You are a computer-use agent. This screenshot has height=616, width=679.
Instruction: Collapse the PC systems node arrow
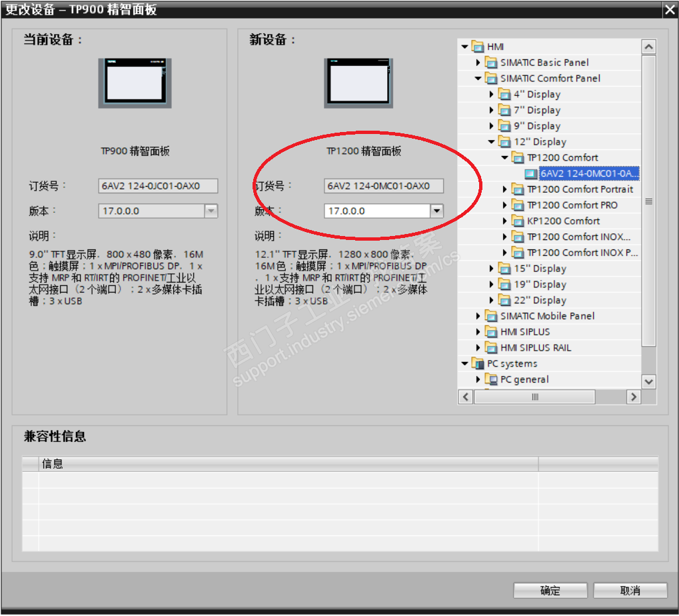pyautogui.click(x=464, y=364)
